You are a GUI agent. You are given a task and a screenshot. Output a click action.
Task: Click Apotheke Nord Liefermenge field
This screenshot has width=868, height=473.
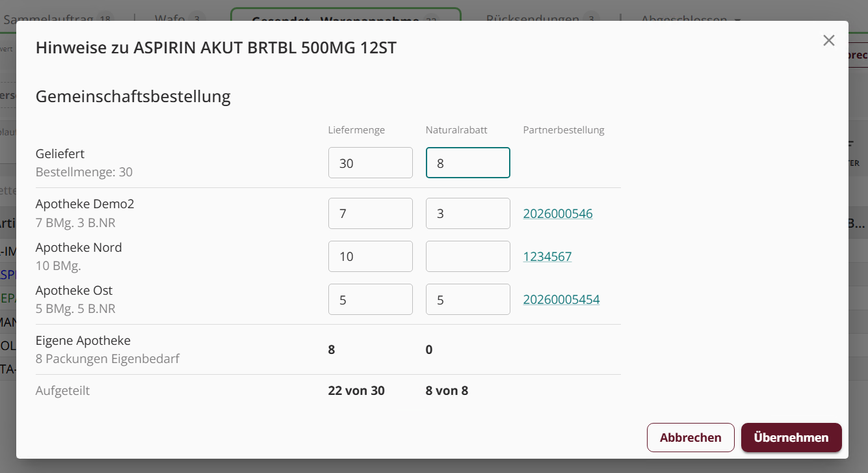[x=371, y=256]
